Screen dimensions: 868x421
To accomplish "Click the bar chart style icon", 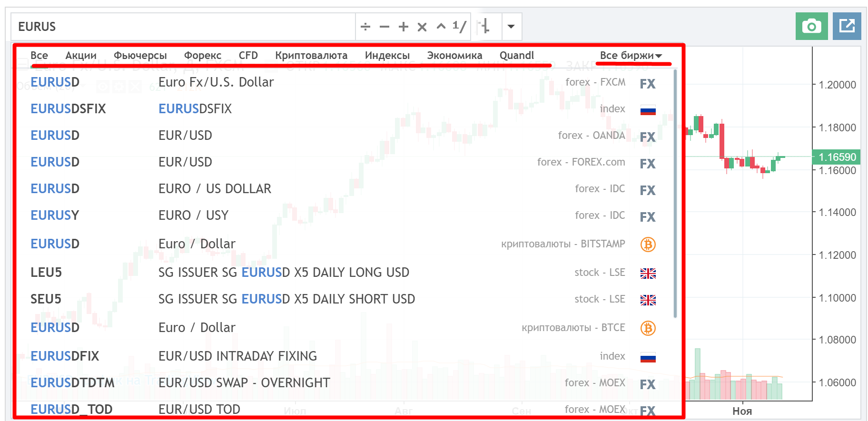I will pos(485,26).
